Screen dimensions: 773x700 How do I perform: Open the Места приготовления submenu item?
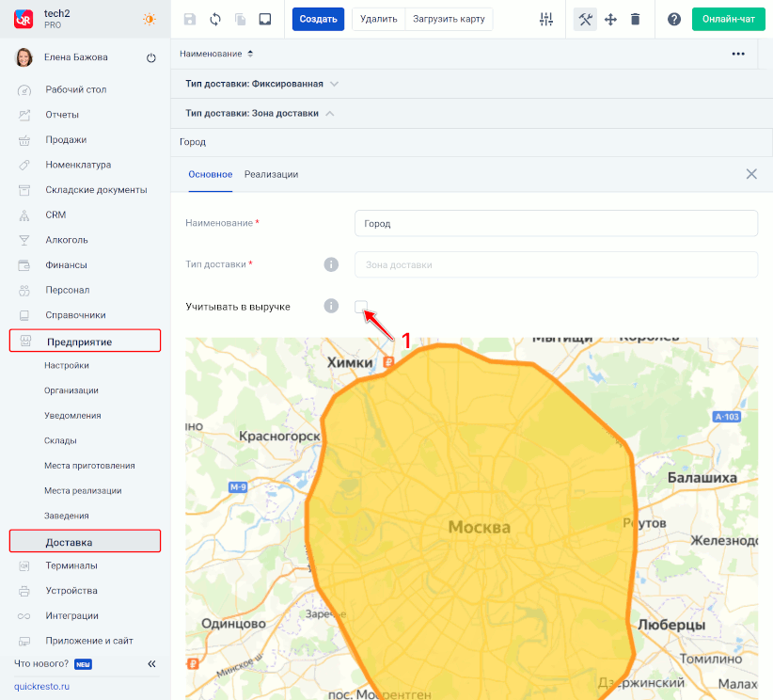tap(89, 466)
